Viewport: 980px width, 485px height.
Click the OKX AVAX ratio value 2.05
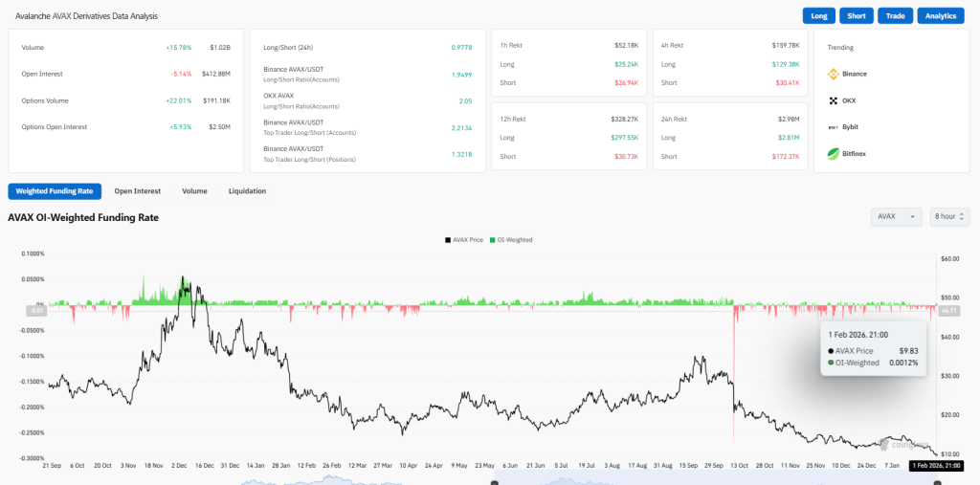tap(466, 100)
